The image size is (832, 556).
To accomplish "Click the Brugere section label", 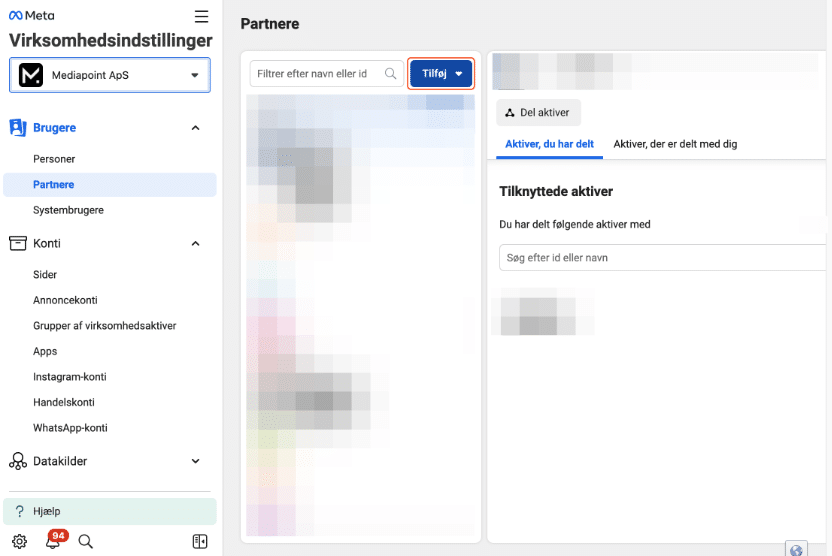I will [x=54, y=128].
